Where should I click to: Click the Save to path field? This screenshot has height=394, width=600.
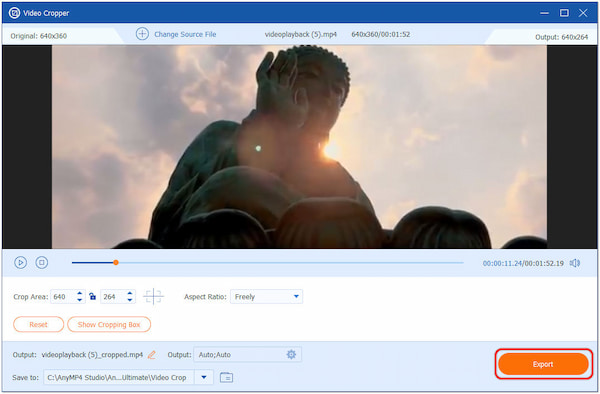119,378
